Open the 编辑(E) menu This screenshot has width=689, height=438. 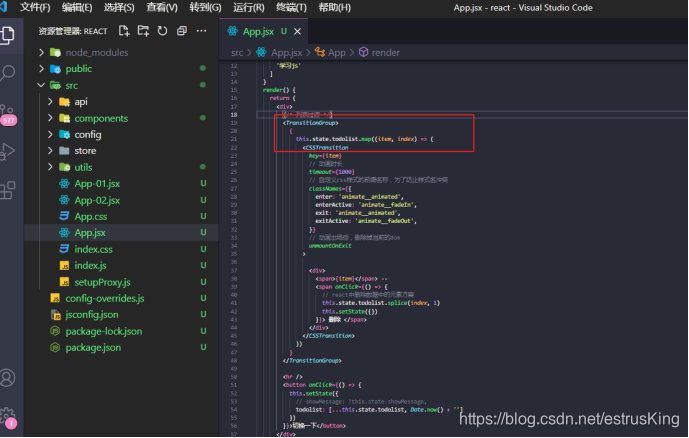[77, 7]
